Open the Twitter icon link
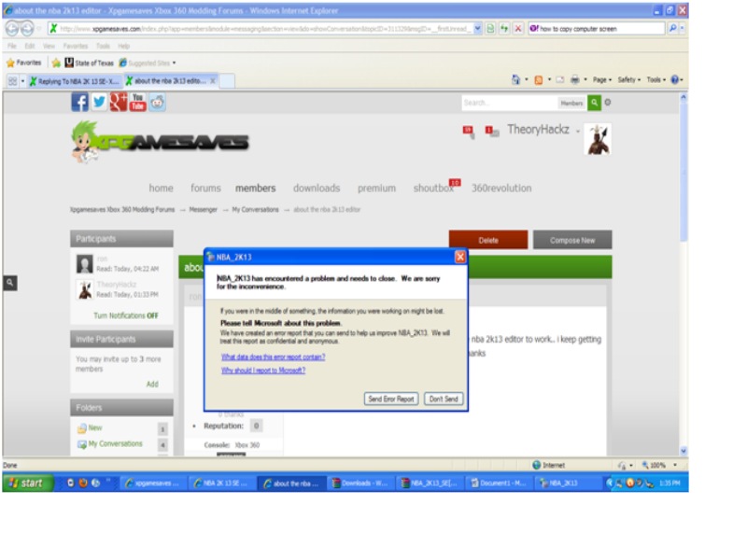 [99, 103]
